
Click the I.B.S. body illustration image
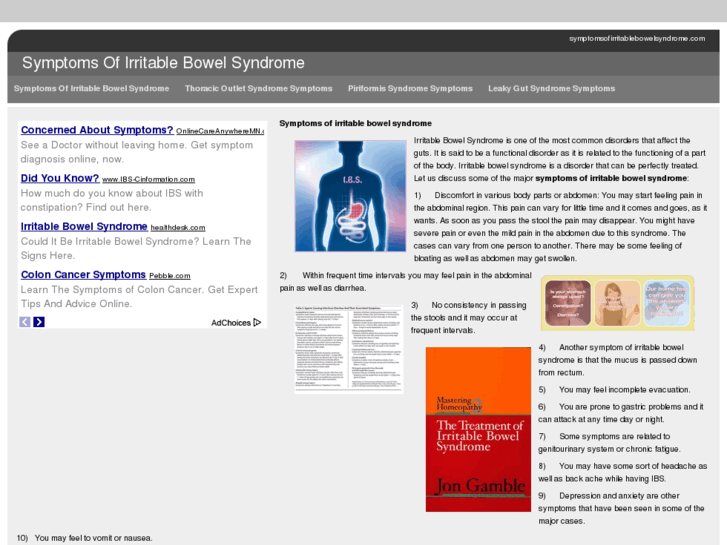coord(351,196)
